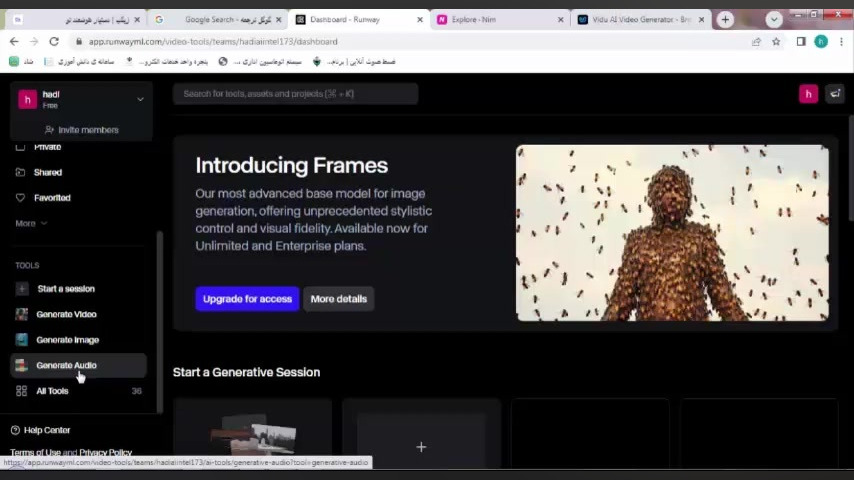The width and height of the screenshot is (854, 480).
Task: Switch to the Google Search tab
Action: 218,20
